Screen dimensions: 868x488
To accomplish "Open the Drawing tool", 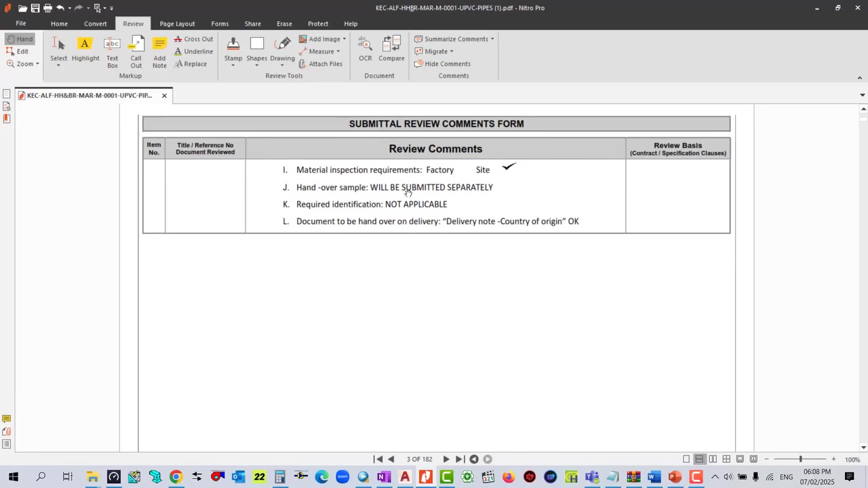I will click(282, 51).
